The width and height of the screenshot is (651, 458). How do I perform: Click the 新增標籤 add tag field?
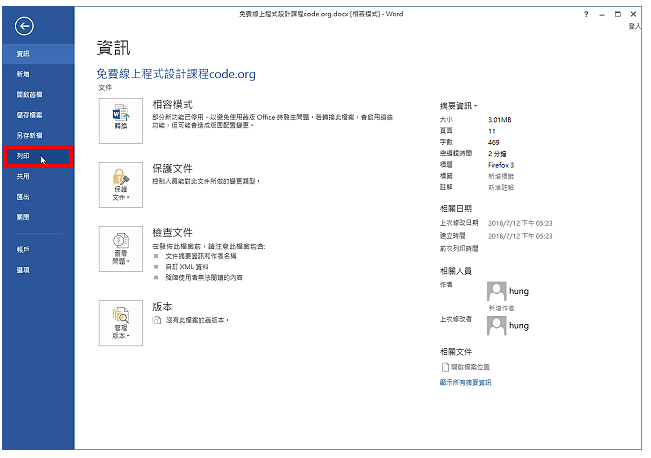[x=501, y=176]
